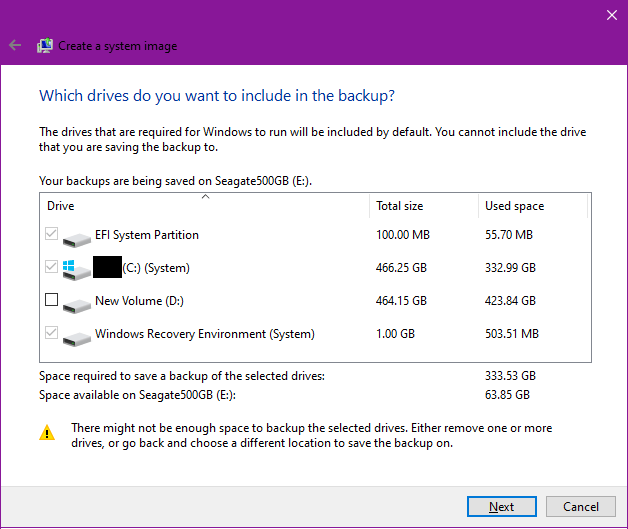Click the back arrow icon
Viewport: 628px width, 529px height.
pos(15,46)
